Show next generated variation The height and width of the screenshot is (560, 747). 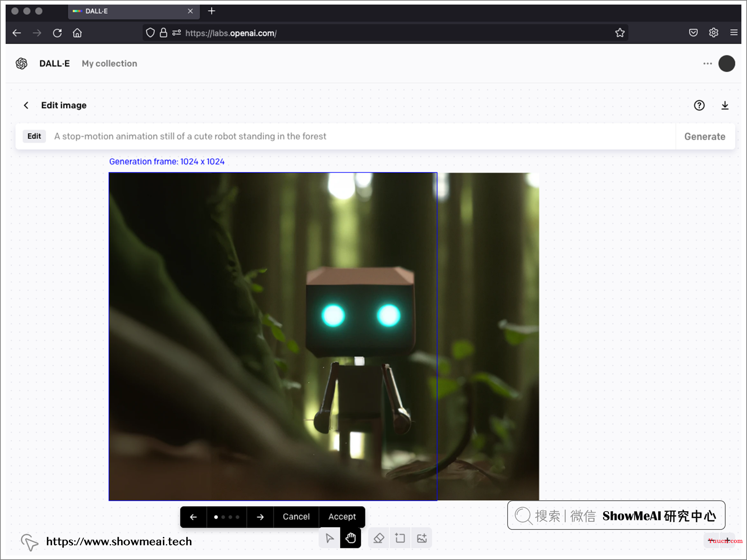260,517
